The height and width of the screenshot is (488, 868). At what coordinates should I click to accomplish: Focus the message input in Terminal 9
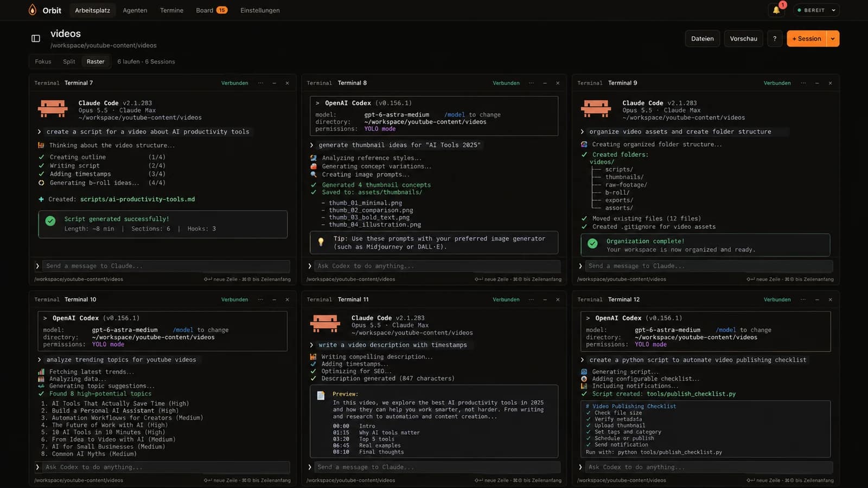(x=709, y=266)
